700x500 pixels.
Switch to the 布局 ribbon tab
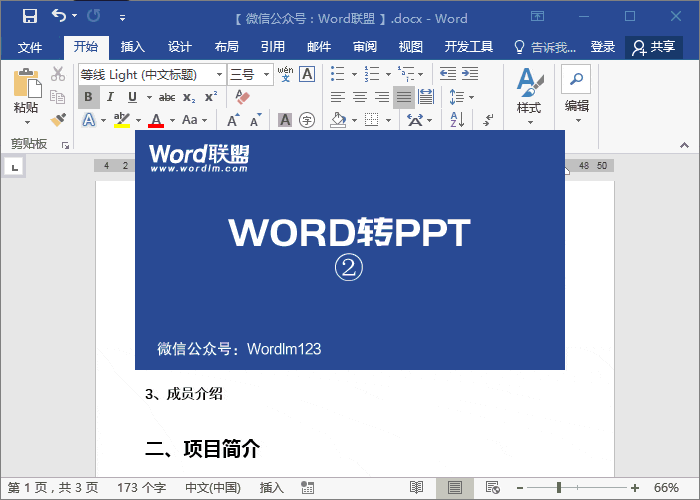226,46
